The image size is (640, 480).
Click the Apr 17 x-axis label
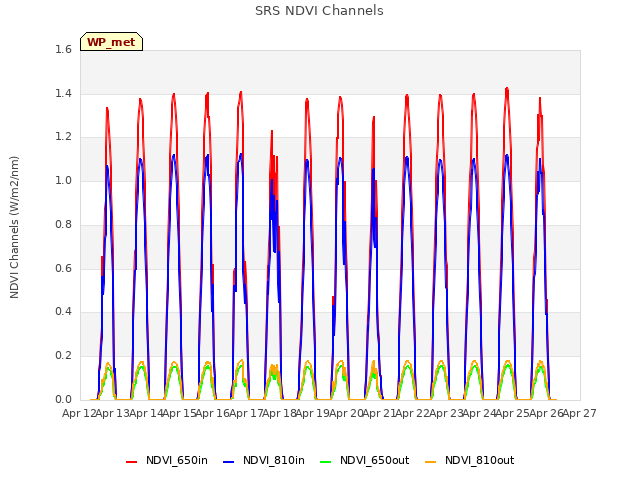tap(246, 413)
